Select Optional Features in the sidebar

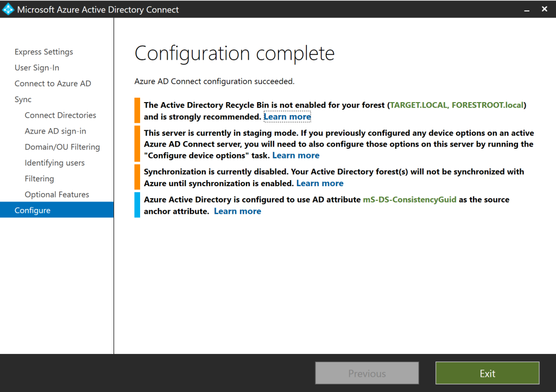click(x=56, y=194)
